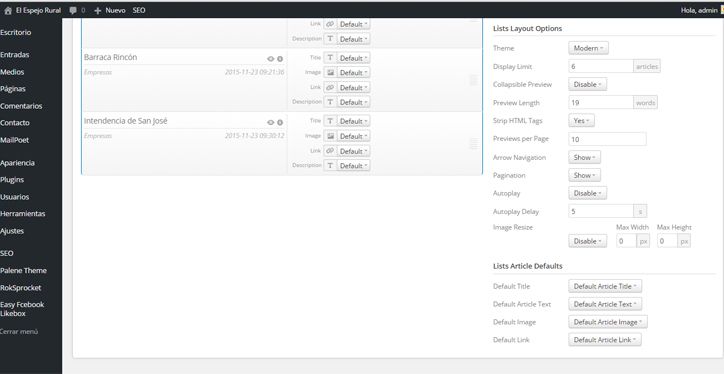Screen dimensions: 724x374
Task: Open the comments bubble icon in admin bar
Action: click(73, 10)
